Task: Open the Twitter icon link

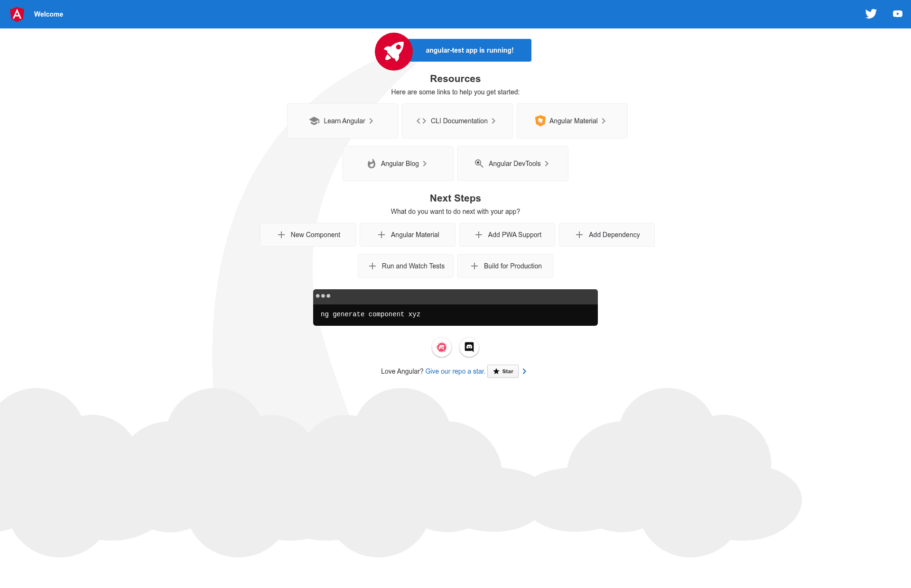Action: tap(871, 14)
